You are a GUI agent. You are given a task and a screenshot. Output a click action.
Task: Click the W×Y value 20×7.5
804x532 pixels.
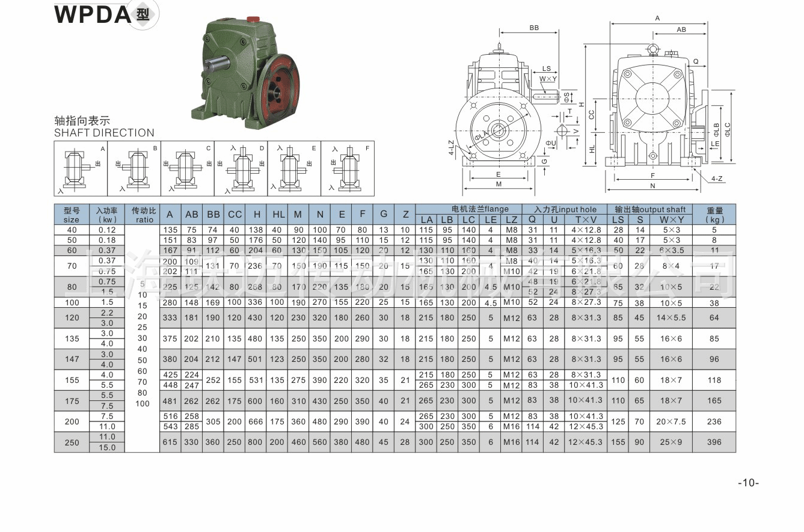(x=672, y=421)
